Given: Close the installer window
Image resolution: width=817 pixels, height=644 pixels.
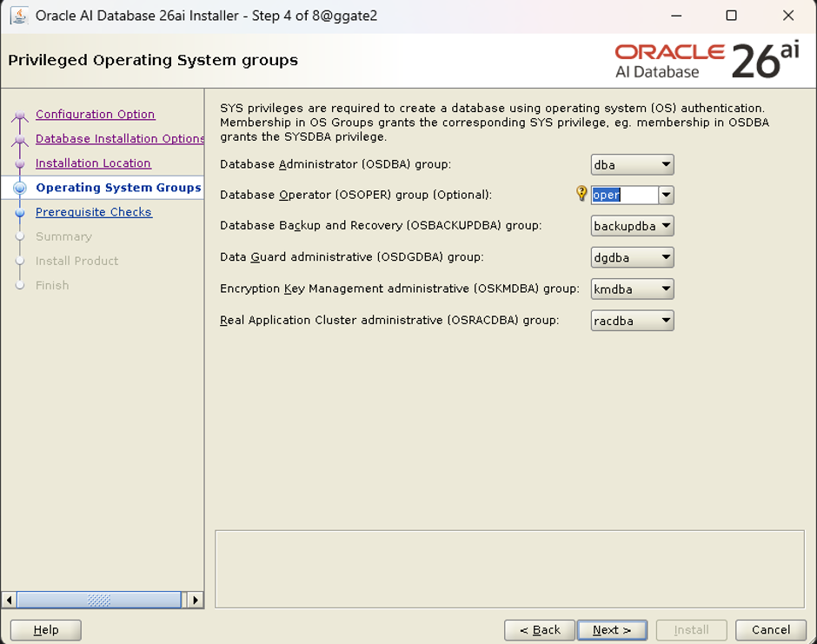Looking at the screenshot, I should click(x=788, y=16).
